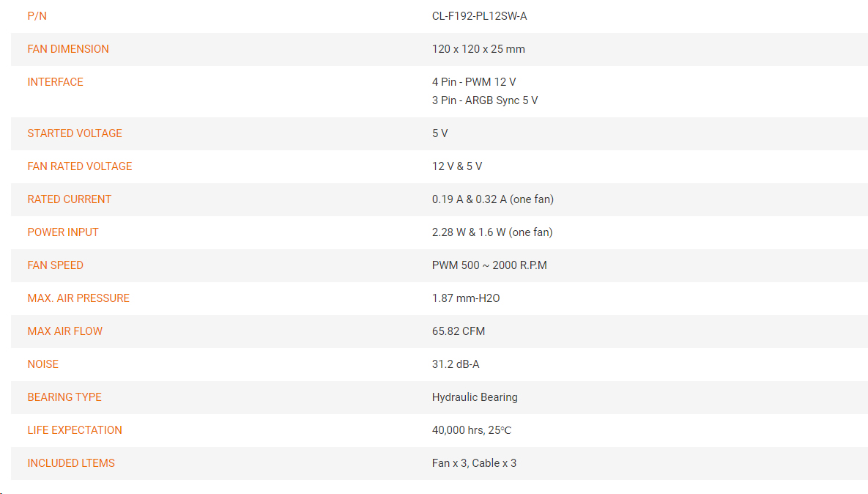The image size is (868, 494).
Task: Click the FAN RATED VOLTAGE label
Action: pos(80,166)
